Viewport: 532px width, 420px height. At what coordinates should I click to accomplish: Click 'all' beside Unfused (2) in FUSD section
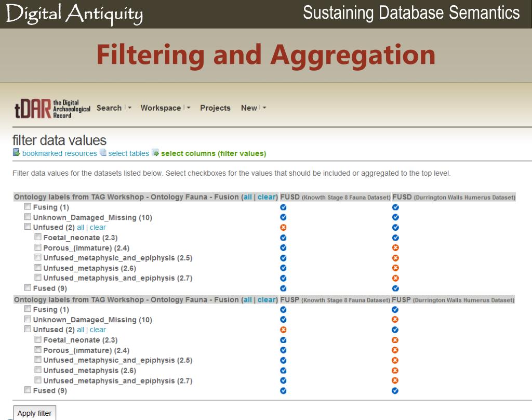point(81,228)
